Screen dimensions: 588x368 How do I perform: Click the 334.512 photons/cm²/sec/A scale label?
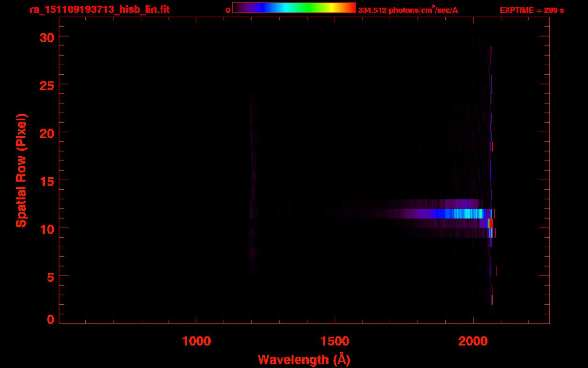408,10
